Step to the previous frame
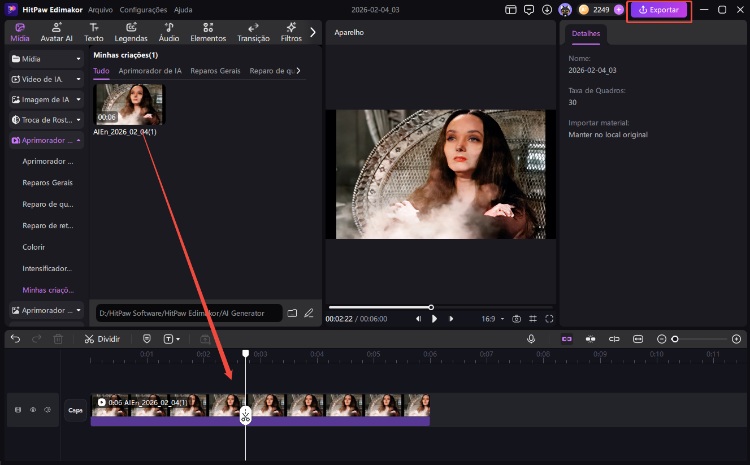Image resolution: width=750 pixels, height=465 pixels. [419, 319]
